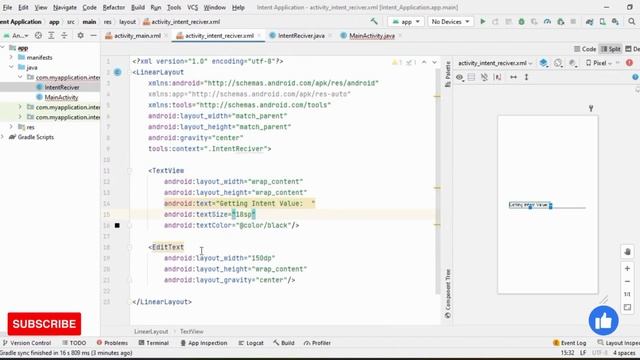Screen dimensions: 640x360
Task: Expand the manifests folder
Action: [11, 58]
